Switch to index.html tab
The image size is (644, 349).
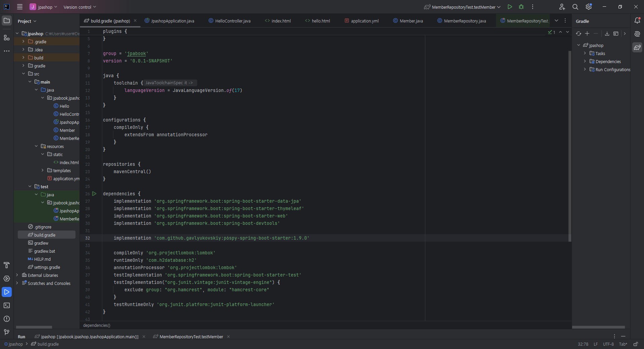click(278, 21)
